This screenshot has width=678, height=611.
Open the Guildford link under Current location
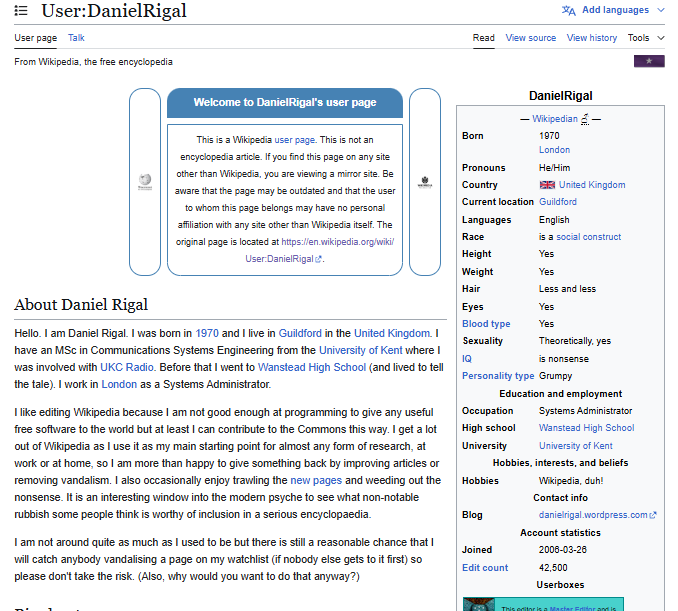click(558, 202)
